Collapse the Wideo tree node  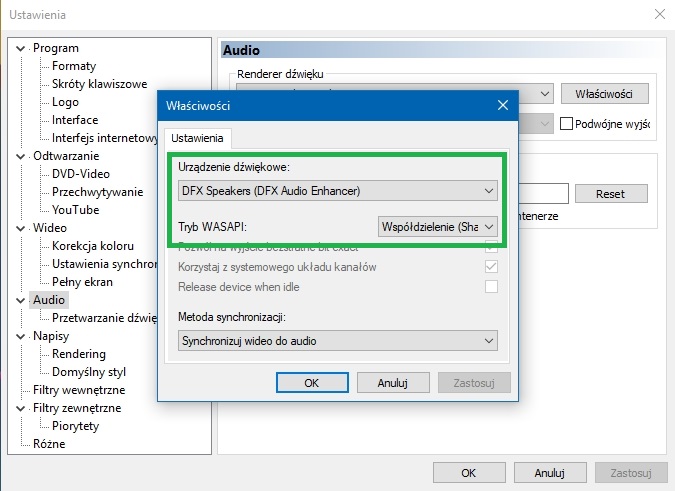24,228
